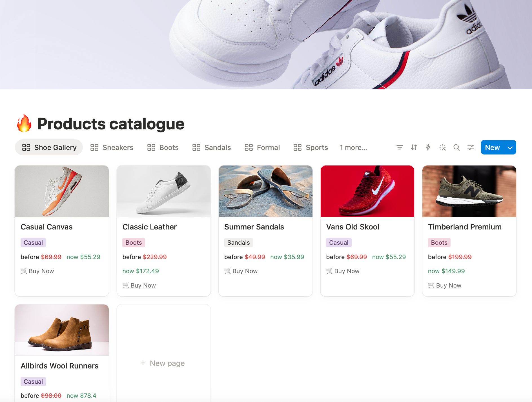The height and width of the screenshot is (402, 532).
Task: Open the Classic Leather shoe thumbnail
Action: 164,191
